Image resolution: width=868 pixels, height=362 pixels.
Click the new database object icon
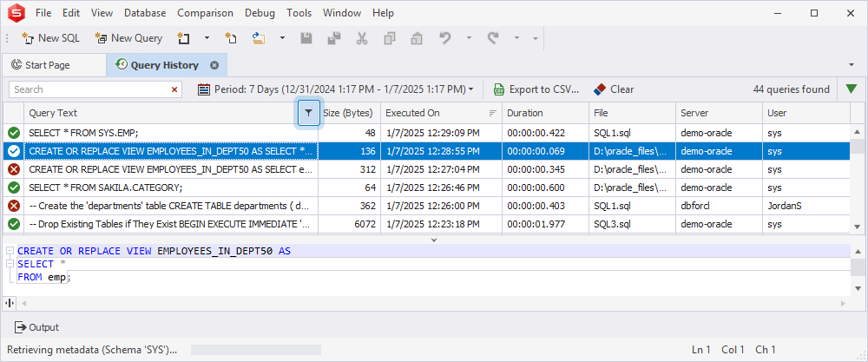click(183, 38)
